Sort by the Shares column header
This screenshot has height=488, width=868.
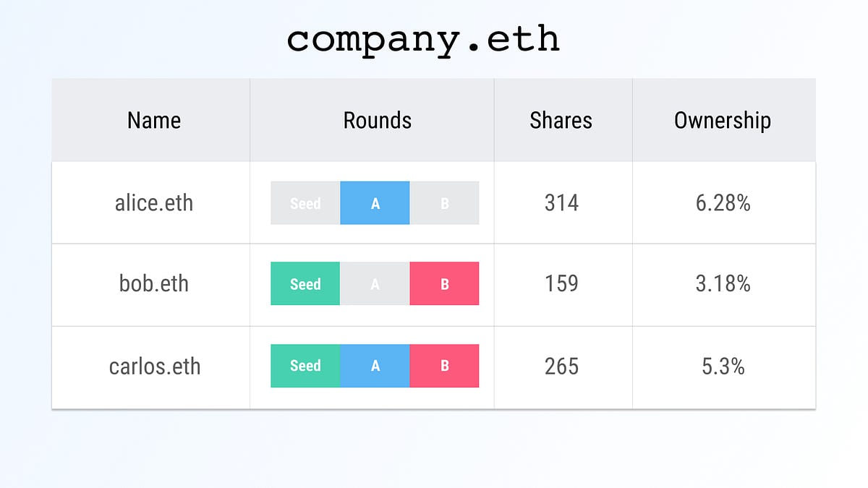pos(561,120)
